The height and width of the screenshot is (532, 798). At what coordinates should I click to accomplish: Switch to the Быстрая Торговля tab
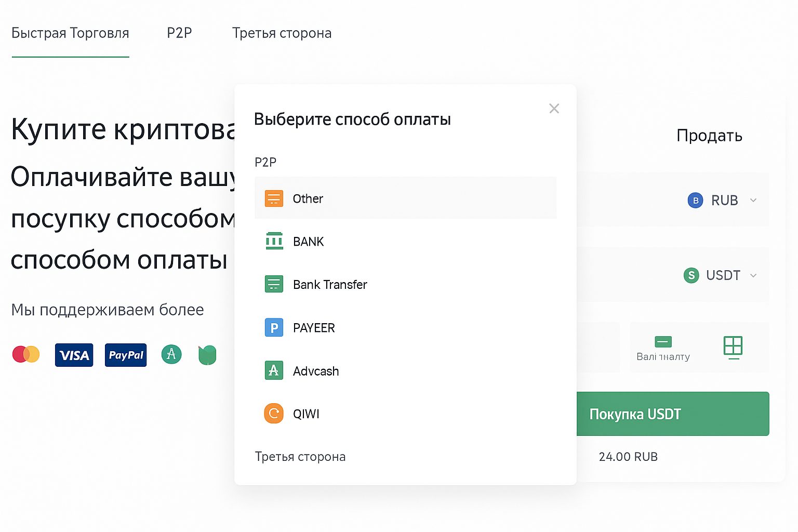coord(70,33)
